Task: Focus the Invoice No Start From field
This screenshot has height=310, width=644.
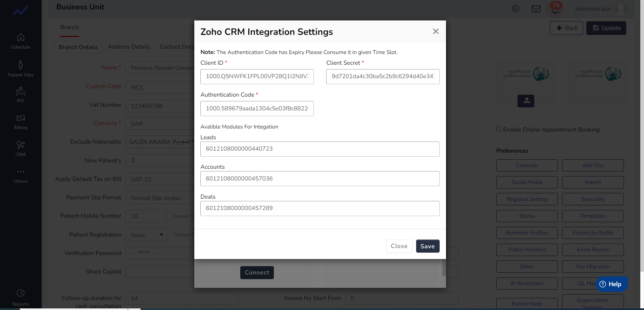Action: coord(402,298)
